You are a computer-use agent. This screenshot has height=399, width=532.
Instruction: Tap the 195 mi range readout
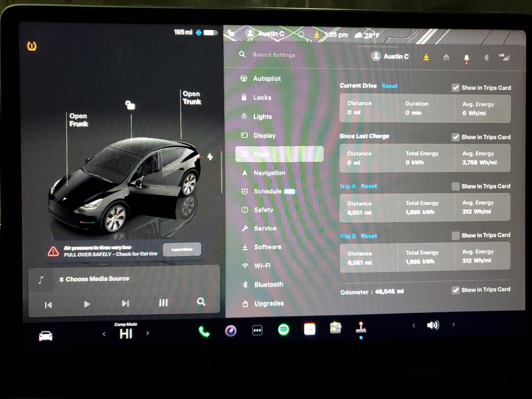click(x=183, y=32)
